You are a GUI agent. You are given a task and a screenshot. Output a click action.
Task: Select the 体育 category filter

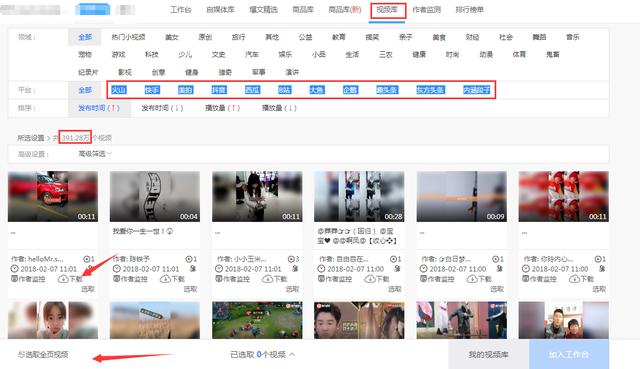[x=519, y=54]
